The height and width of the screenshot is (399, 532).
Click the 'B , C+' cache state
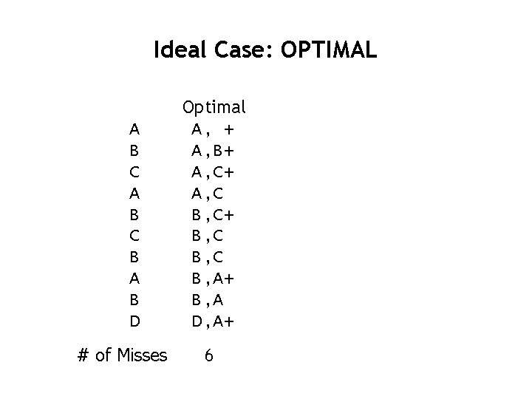tap(213, 215)
